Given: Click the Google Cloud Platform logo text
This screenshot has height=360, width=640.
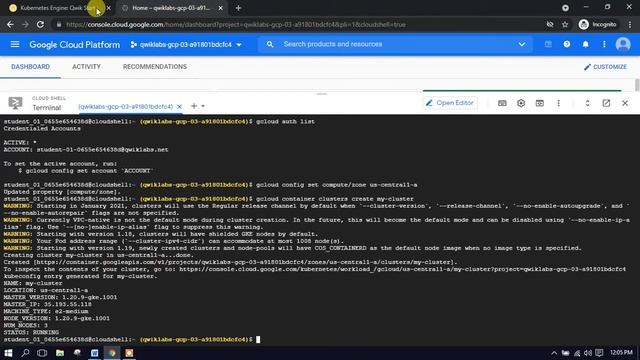Looking at the screenshot, I should coord(75,44).
